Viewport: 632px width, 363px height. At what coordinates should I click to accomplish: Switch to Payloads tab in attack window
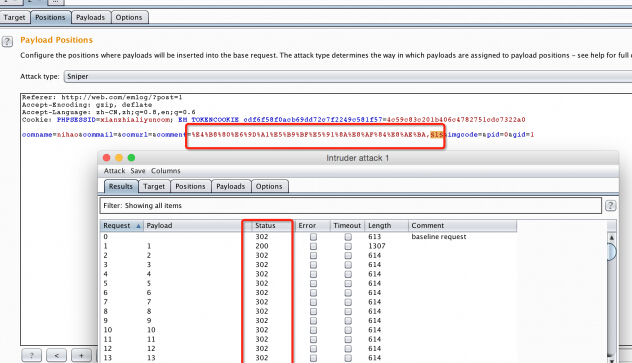(x=231, y=187)
